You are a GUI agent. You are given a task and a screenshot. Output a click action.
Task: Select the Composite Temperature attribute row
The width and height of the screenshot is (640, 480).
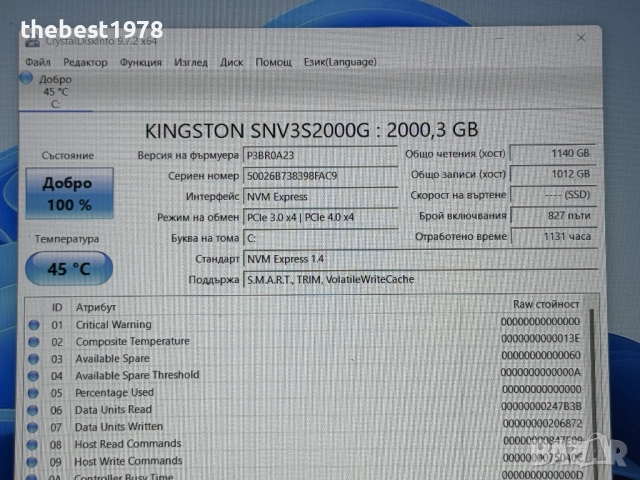tap(306, 341)
